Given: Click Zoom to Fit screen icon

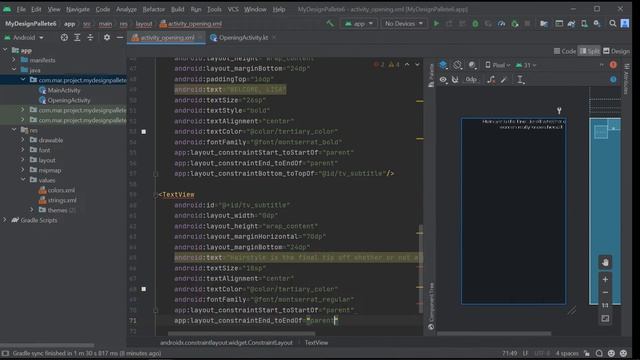Looking at the screenshot, I should pyautogui.click(x=605, y=319).
